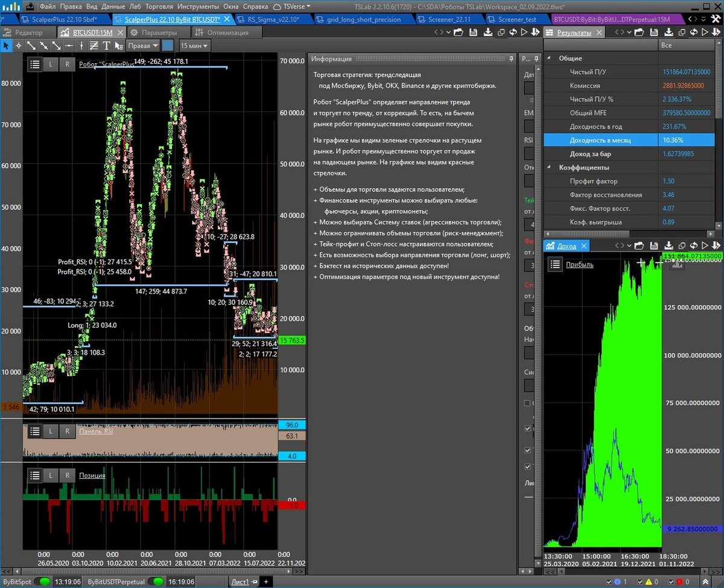
Task: Click the play icon in Результаты toolbar
Action: 705,33
